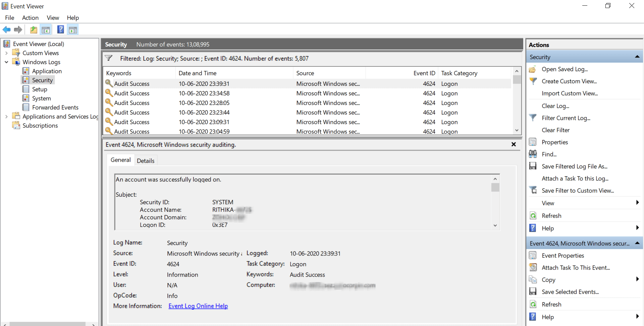Click the Open Saved Log folder icon
Image resolution: width=644 pixels, height=326 pixels.
pos(533,69)
